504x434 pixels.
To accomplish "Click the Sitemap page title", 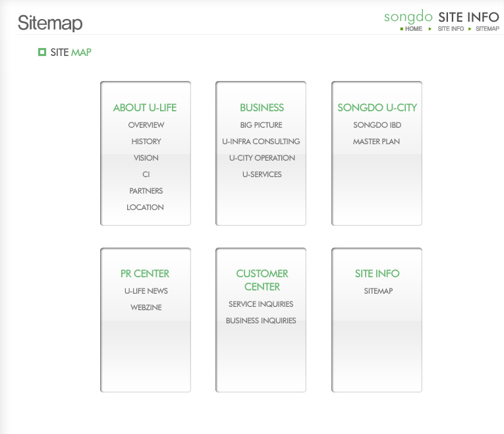I will point(50,23).
